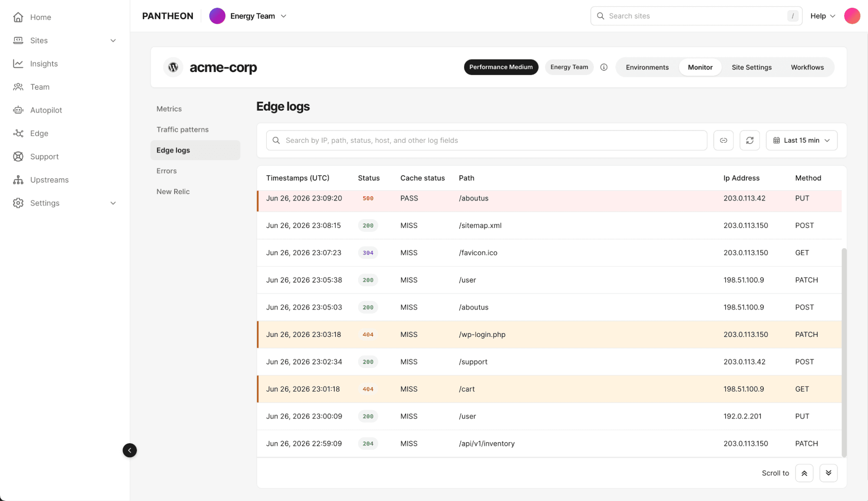Copy link to edge logs view

(x=723, y=140)
